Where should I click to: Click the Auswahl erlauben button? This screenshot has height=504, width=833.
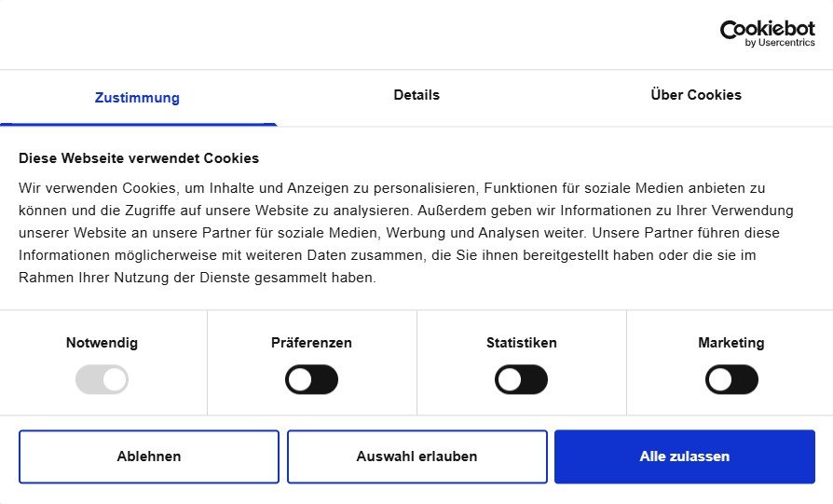pos(416,456)
